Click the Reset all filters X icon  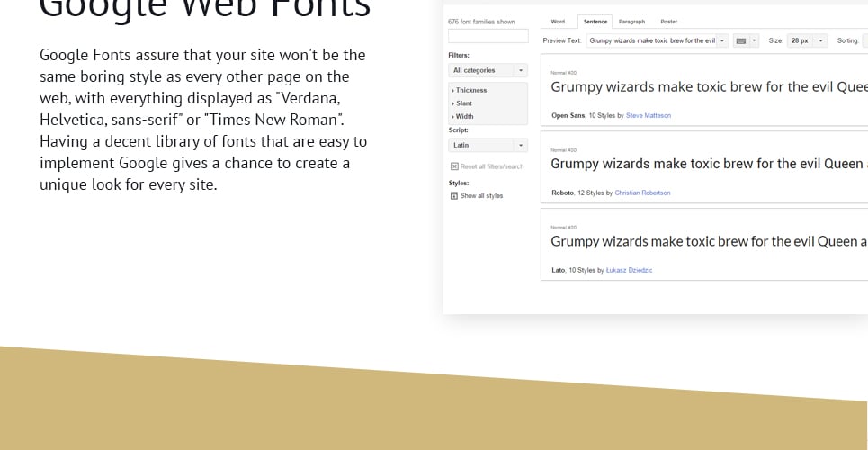(x=454, y=166)
